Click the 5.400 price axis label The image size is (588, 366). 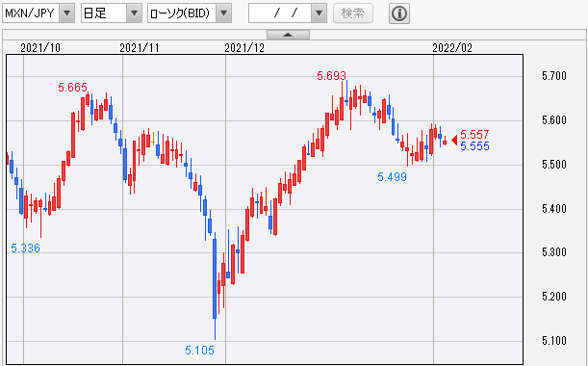click(x=554, y=209)
